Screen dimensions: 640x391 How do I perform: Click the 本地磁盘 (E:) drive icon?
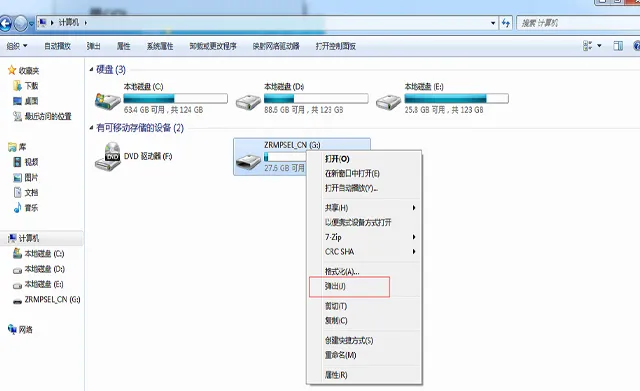[389, 101]
